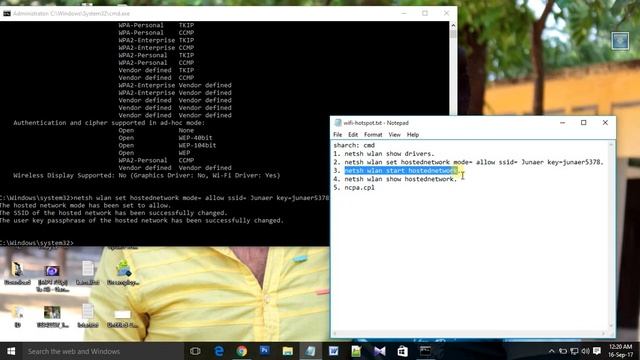The height and width of the screenshot is (360, 640).
Task: Open Visual Studio from the taskbar
Action: [x=380, y=351]
